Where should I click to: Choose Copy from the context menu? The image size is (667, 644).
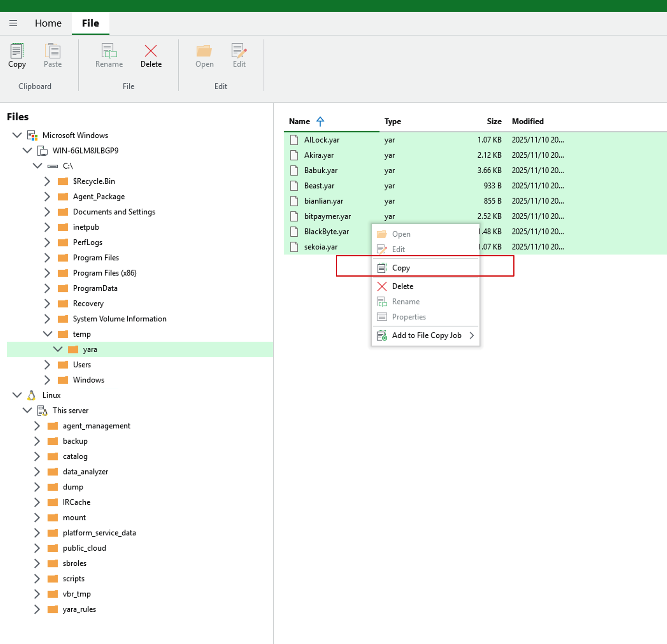[401, 268]
